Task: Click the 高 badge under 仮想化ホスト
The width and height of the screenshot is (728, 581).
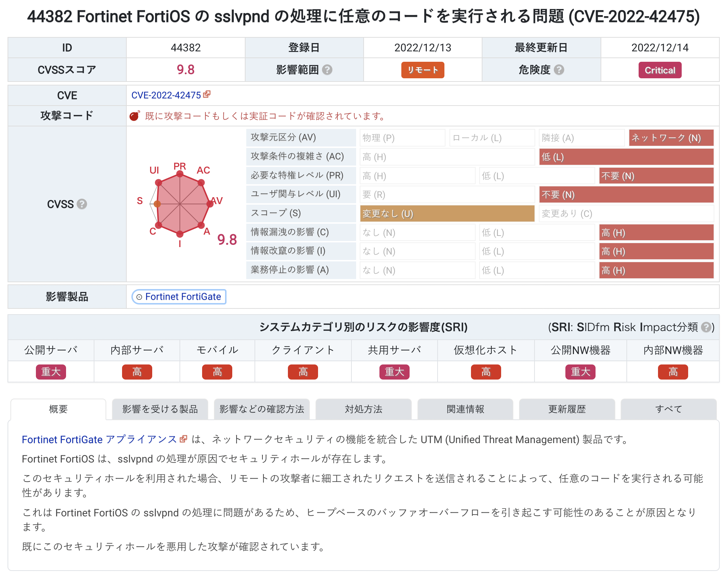Action: click(486, 372)
